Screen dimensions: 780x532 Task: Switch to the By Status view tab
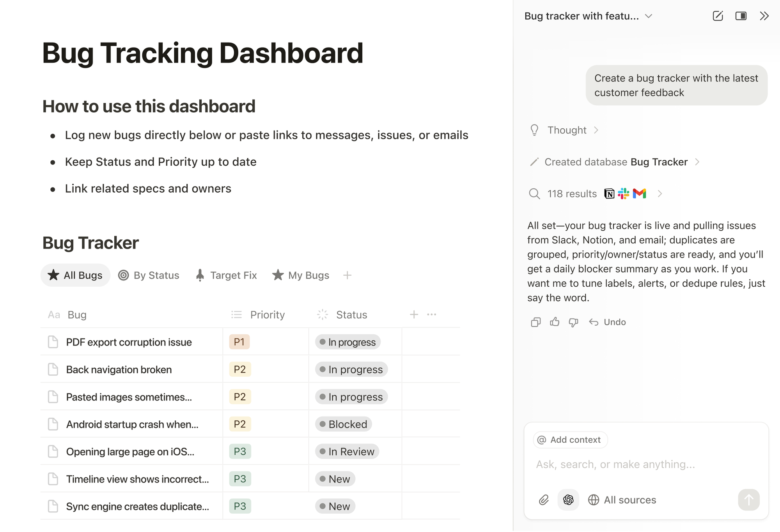pyautogui.click(x=149, y=275)
